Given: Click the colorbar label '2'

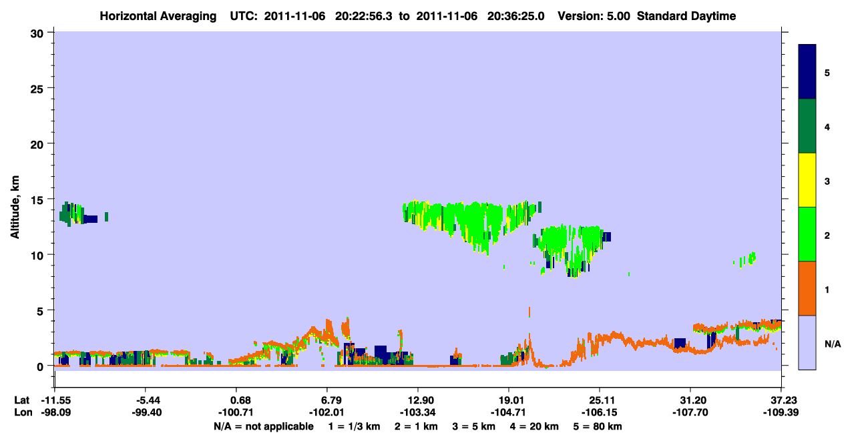Looking at the screenshot, I should (827, 235).
